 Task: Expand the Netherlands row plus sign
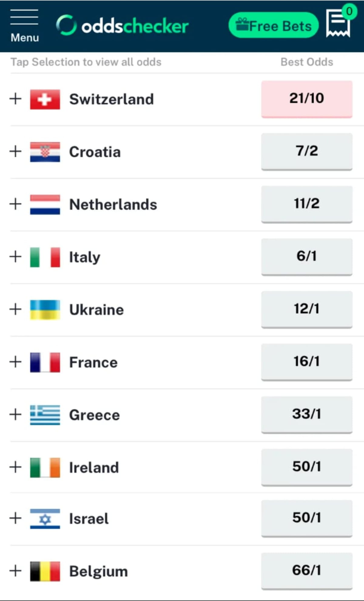coord(15,204)
